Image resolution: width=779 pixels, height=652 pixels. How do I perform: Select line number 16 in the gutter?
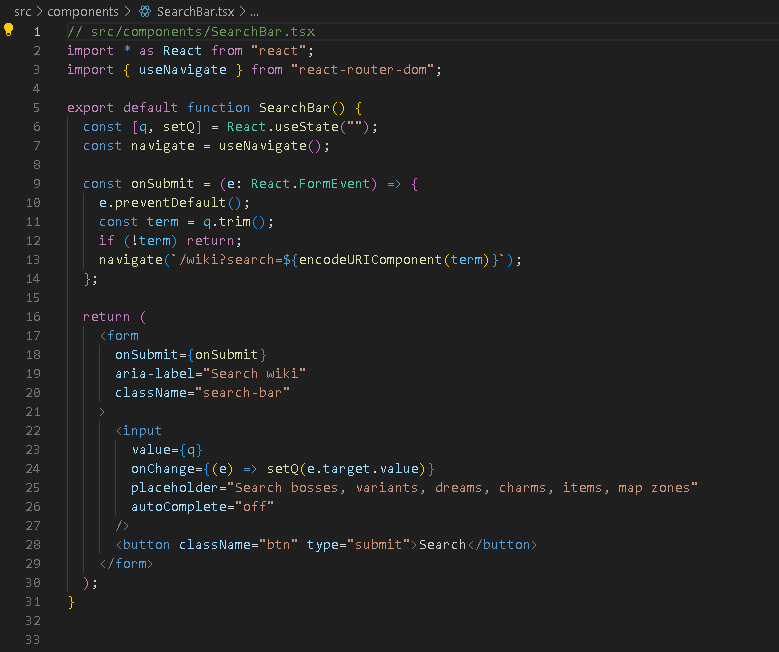[34, 317]
